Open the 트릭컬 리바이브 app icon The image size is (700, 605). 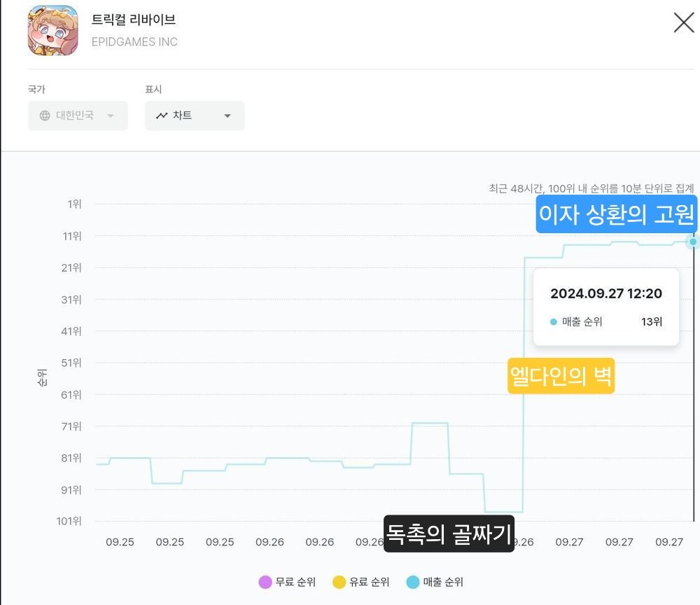pos(52,30)
